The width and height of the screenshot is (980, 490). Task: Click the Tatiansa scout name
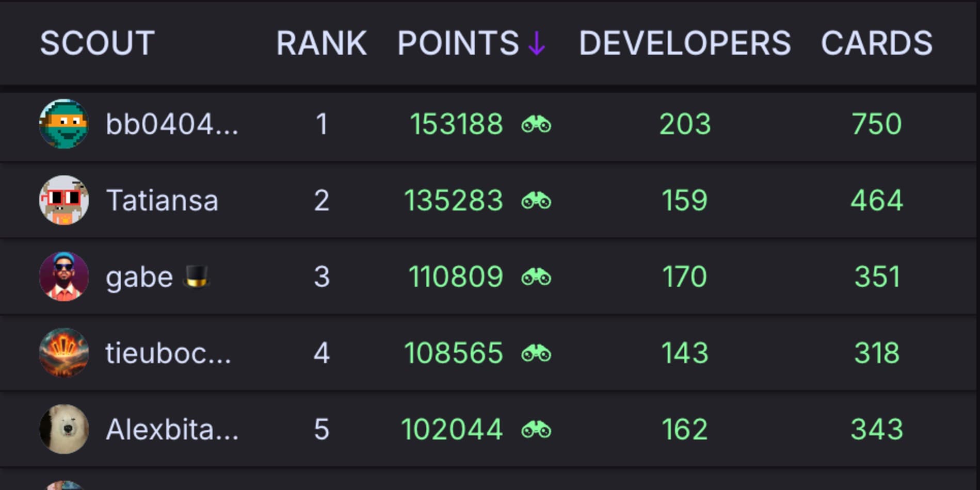(162, 201)
